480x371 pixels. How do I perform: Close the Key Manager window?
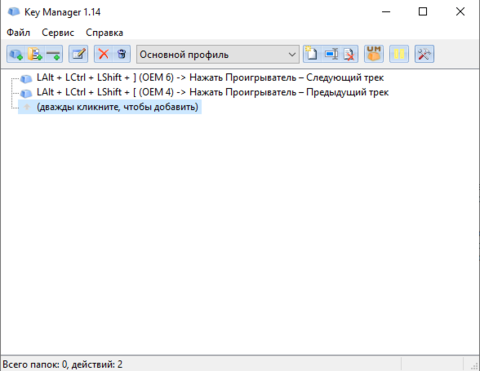460,12
